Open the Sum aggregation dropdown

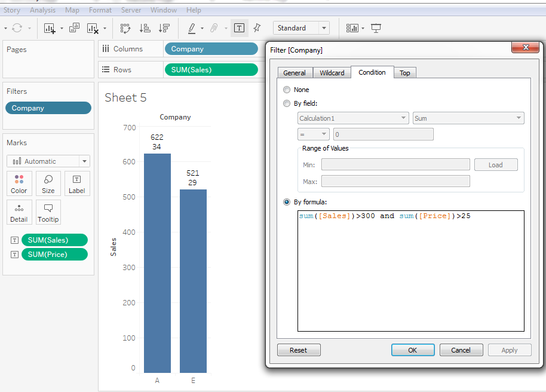click(x=468, y=118)
